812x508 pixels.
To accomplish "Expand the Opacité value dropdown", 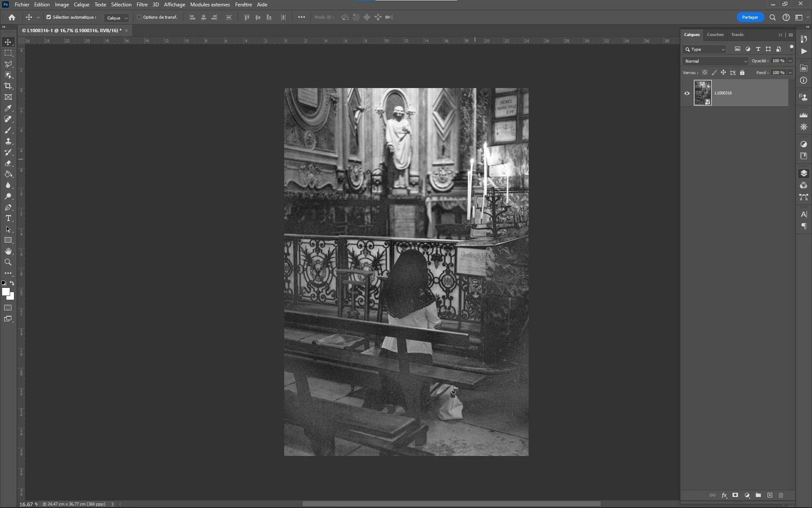I will (x=790, y=61).
